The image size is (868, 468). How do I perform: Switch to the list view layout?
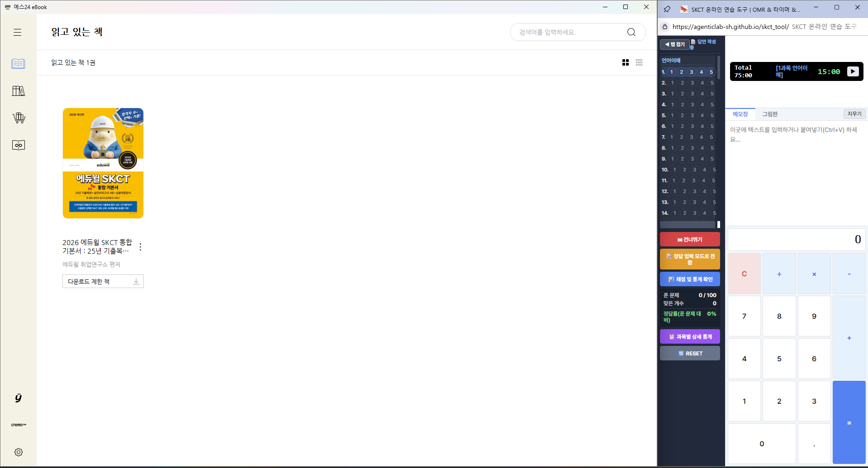(639, 62)
